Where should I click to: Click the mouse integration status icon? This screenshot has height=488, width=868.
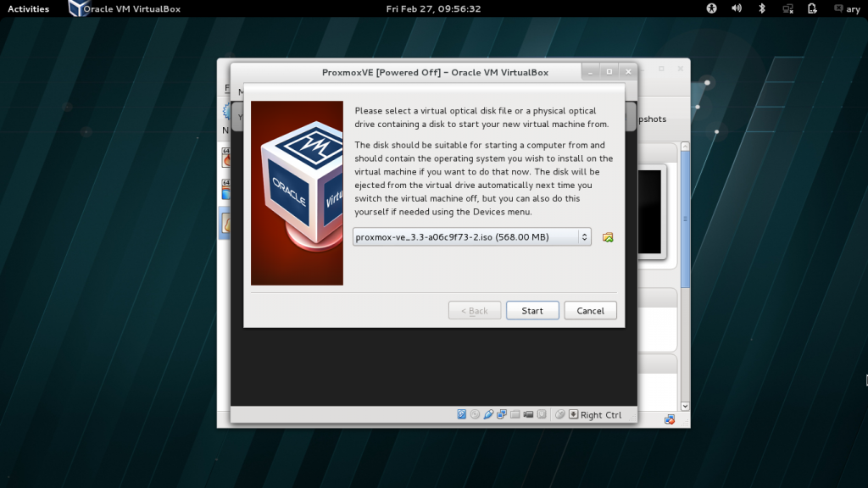[x=559, y=414]
